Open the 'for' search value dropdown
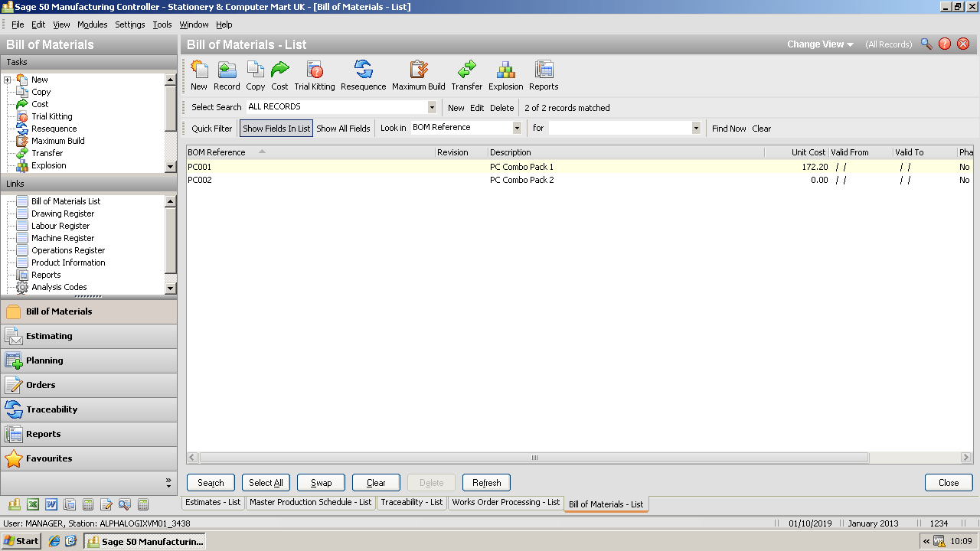Screen dimensions: 980x551 click(x=696, y=128)
